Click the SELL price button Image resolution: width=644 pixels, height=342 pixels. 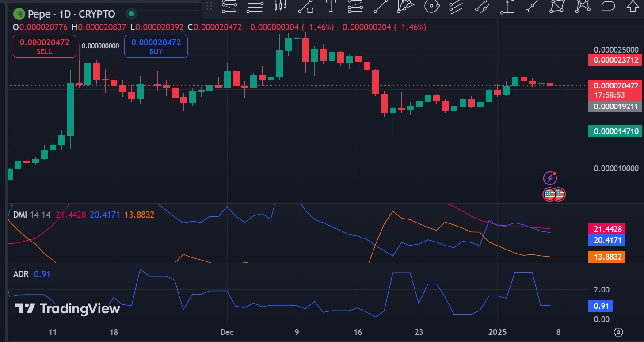44,46
